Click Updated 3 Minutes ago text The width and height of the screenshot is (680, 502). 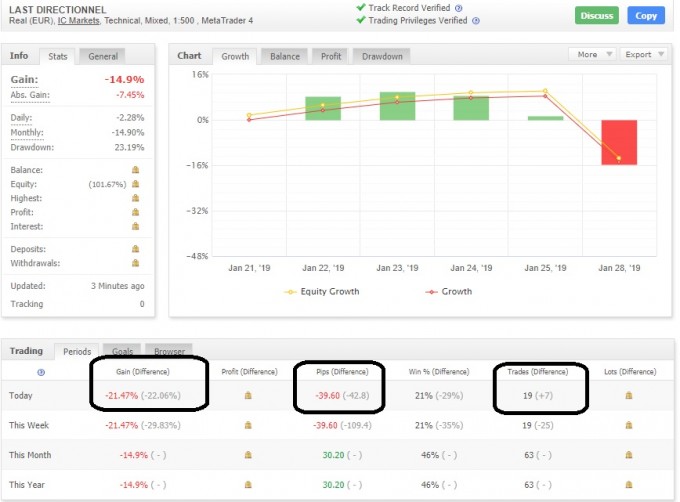tap(118, 286)
